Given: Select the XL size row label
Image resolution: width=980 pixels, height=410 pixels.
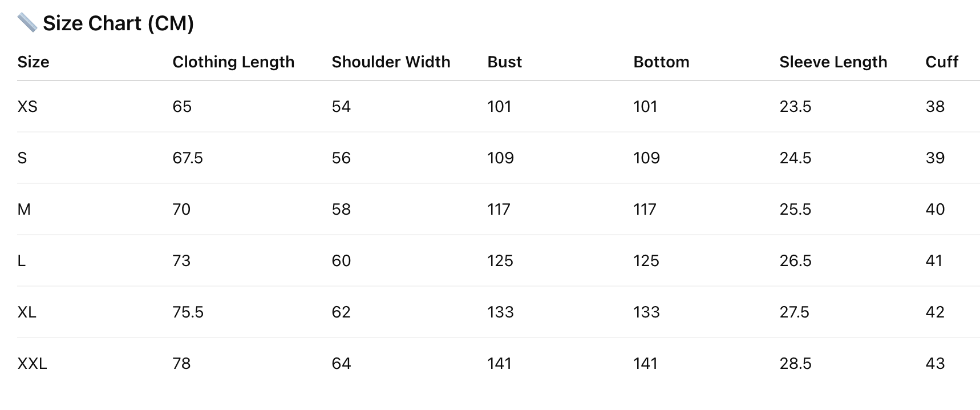Looking at the screenshot, I should [x=27, y=312].
